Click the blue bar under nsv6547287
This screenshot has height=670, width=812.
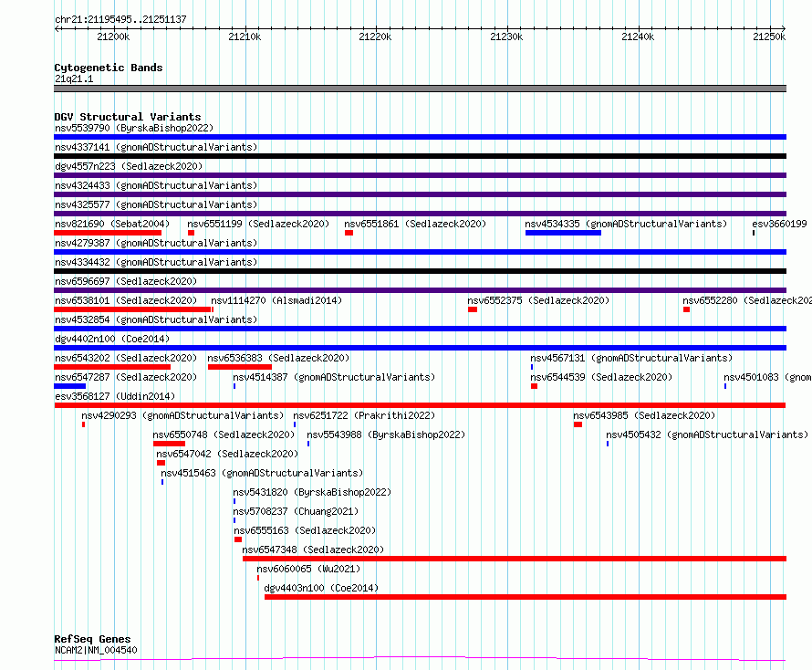70,386
